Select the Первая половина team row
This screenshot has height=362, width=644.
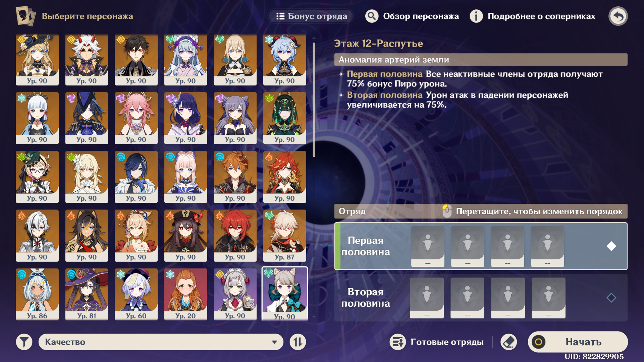[481, 246]
